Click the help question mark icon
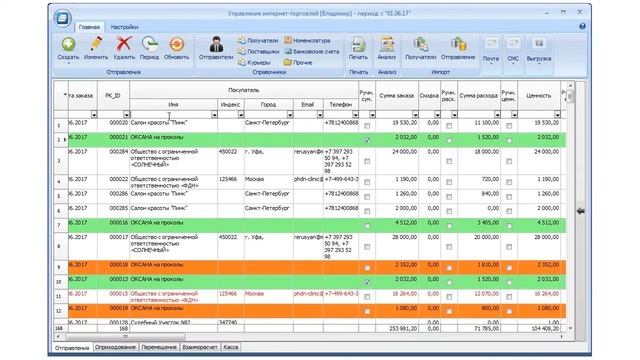The width and height of the screenshot is (640, 360). [582, 26]
